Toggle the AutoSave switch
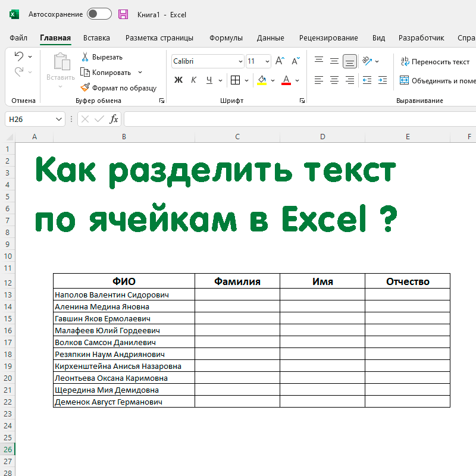Screen dimensions: 476x476 tap(99, 14)
